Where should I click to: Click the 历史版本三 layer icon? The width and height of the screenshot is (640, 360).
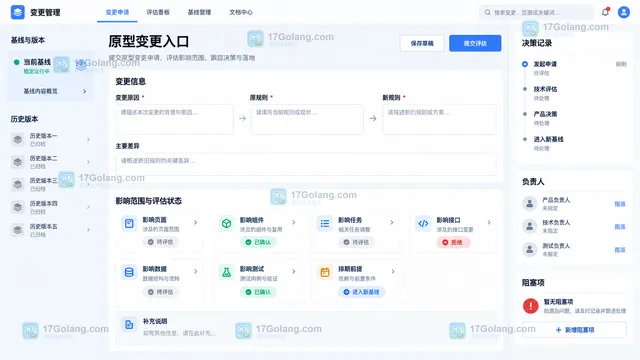18,184
